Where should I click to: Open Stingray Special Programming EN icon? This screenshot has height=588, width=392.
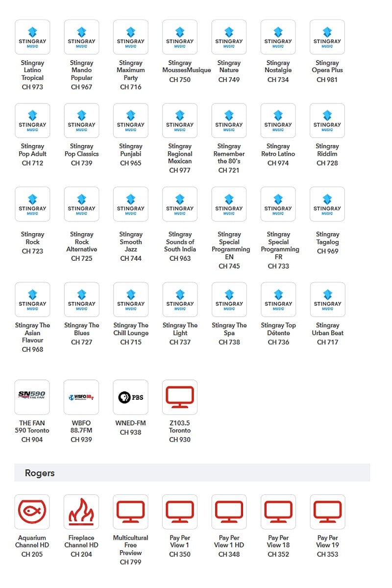(229, 204)
